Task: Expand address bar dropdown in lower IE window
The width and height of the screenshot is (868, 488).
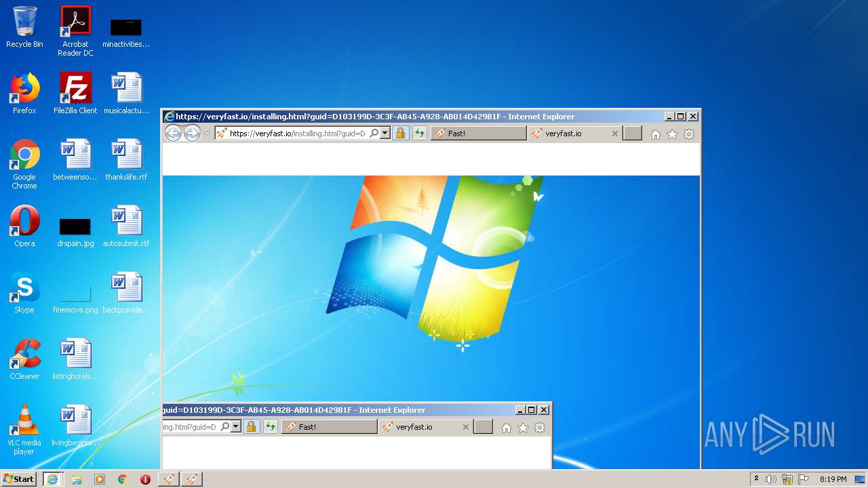Action: pos(236,427)
